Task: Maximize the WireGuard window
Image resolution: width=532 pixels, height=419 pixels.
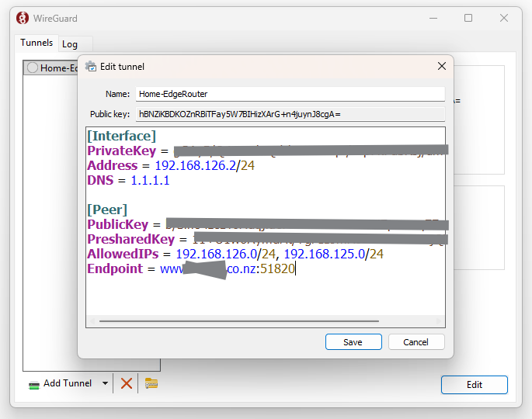Action: (468, 18)
